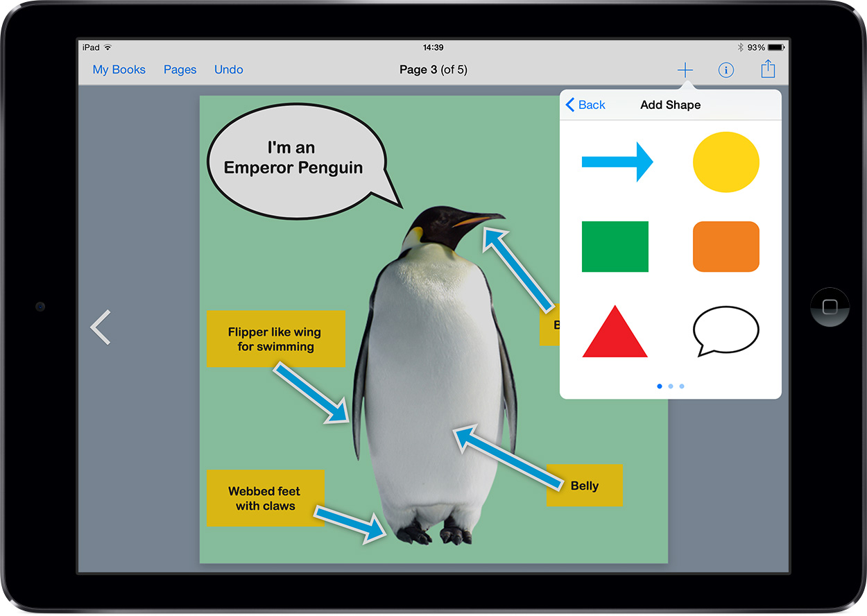Go to previous page with left chevron
Screen dimensions: 867x616
tap(101, 327)
